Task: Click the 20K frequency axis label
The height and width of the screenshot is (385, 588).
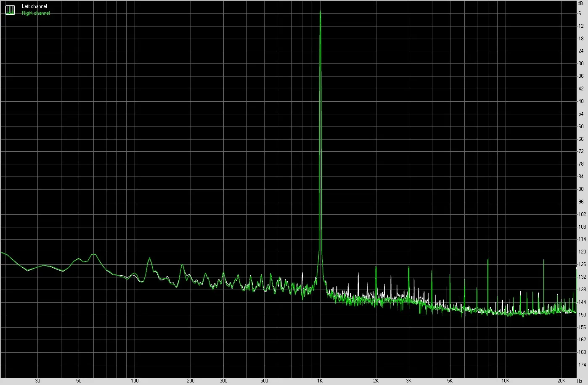Action: click(x=562, y=381)
